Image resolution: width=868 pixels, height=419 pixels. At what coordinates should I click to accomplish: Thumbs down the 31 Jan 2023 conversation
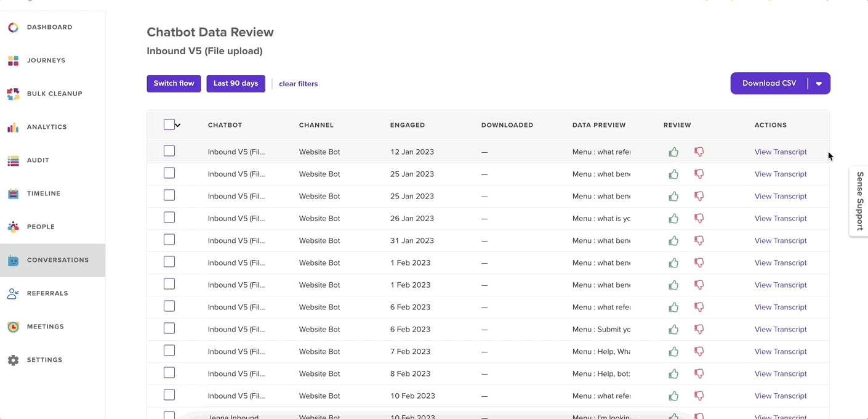pos(699,240)
